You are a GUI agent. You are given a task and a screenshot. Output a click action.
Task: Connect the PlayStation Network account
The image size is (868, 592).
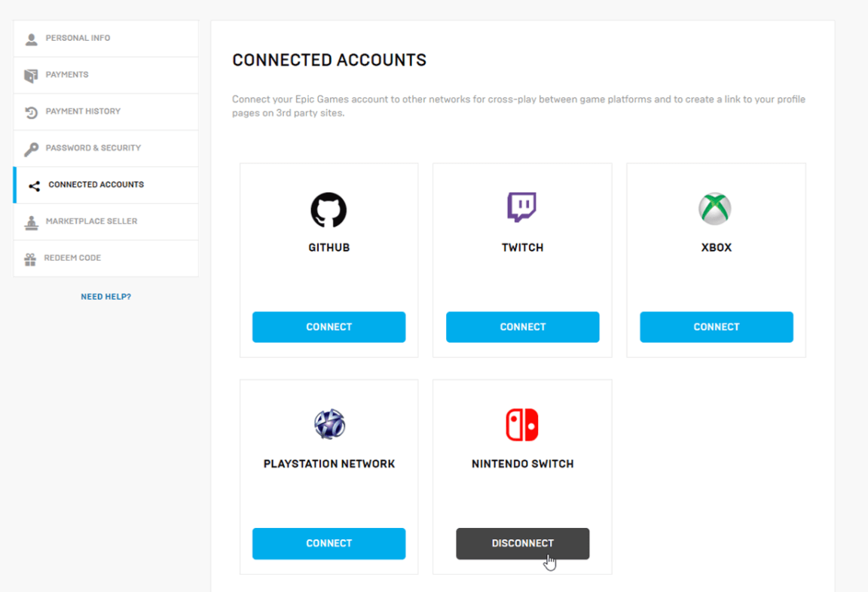click(x=329, y=543)
